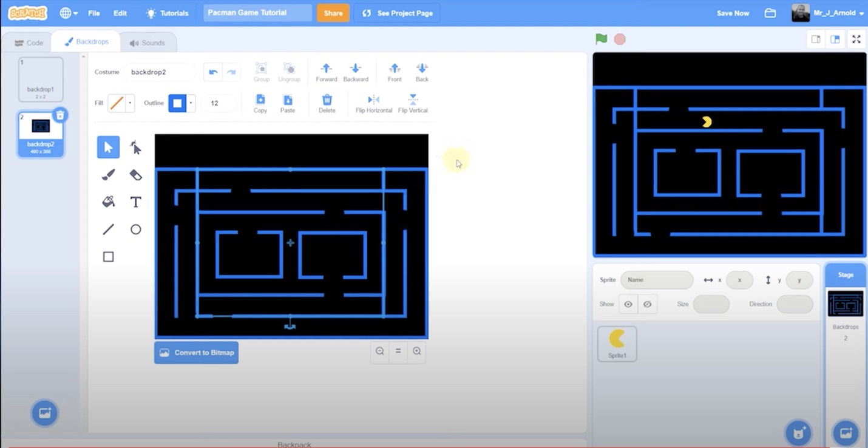This screenshot has width=868, height=448.
Task: Select the Text tool
Action: point(135,202)
